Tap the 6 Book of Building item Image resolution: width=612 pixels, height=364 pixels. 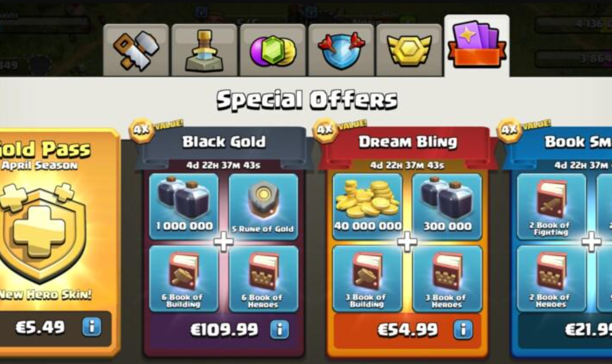click(184, 279)
